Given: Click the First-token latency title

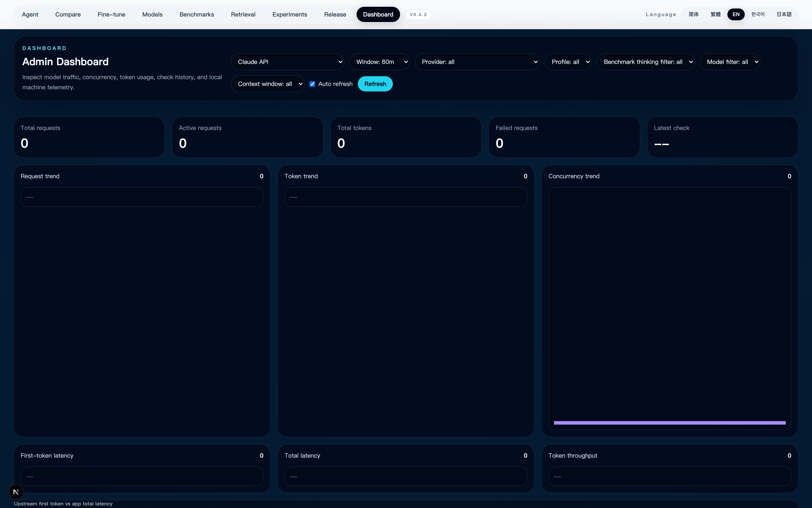Looking at the screenshot, I should [x=47, y=456].
